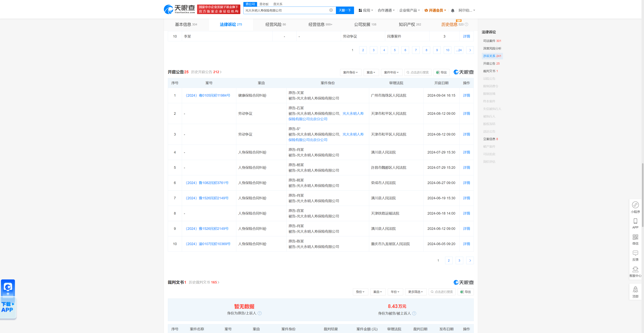This screenshot has width=644, height=333.
Task: Open 光大永明人寿保险有限公司北京分公司 link in row 2
Action: click(x=326, y=116)
